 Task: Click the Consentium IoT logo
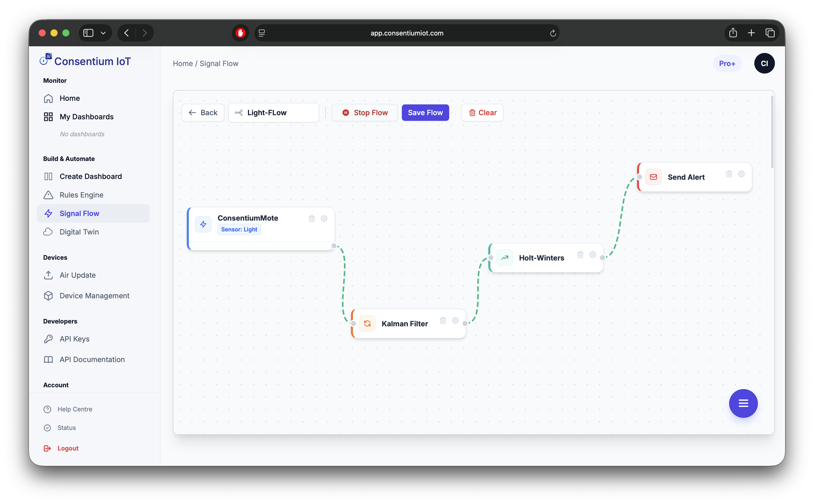click(x=85, y=61)
